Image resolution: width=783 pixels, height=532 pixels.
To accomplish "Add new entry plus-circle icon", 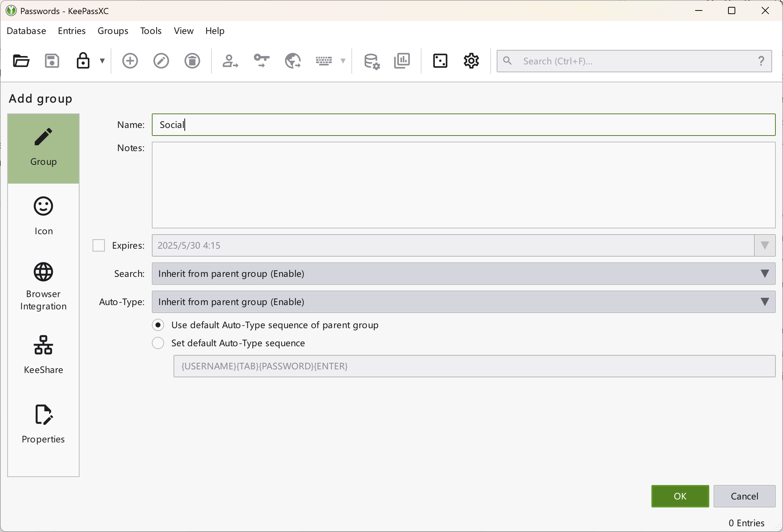I will click(x=130, y=61).
